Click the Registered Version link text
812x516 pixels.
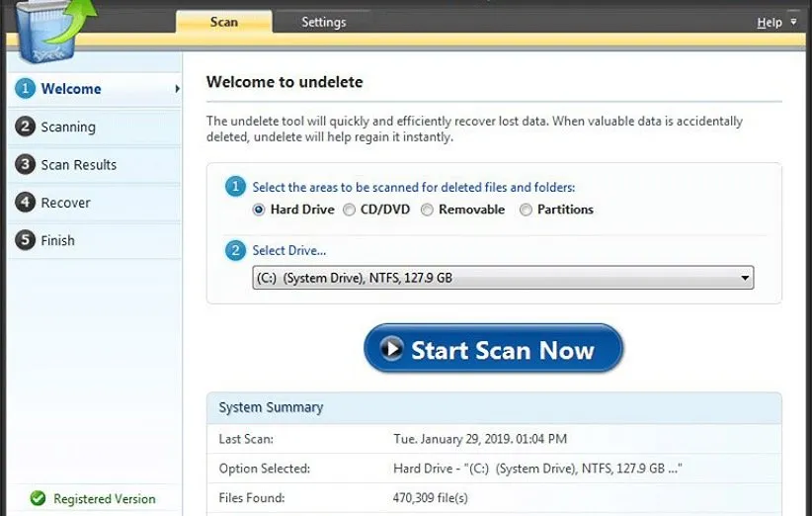(x=104, y=499)
